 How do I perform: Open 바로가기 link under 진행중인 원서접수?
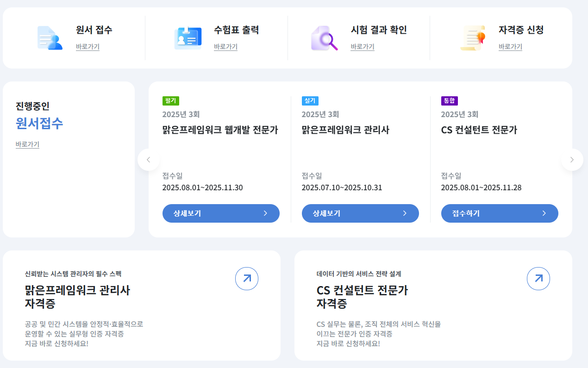click(27, 144)
